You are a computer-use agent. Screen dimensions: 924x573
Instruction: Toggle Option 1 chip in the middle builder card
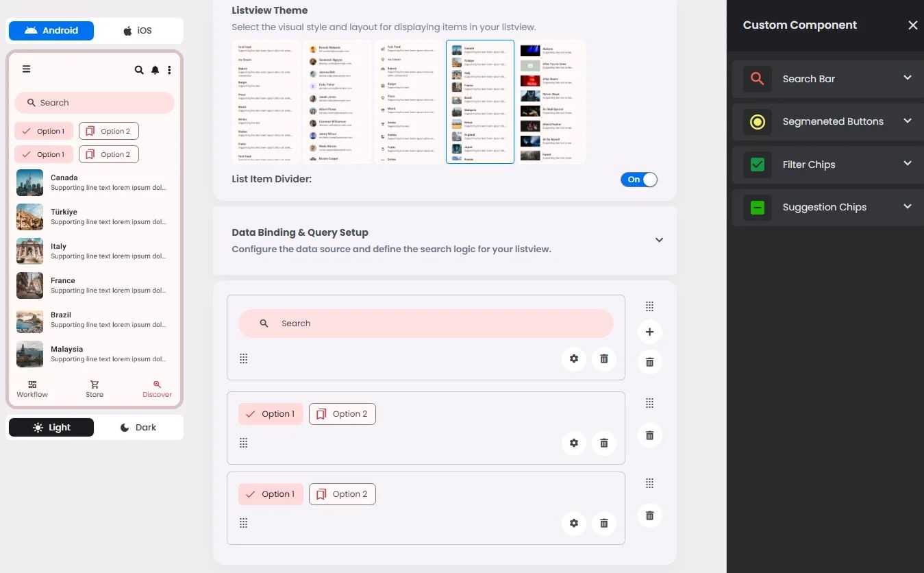[x=271, y=414]
